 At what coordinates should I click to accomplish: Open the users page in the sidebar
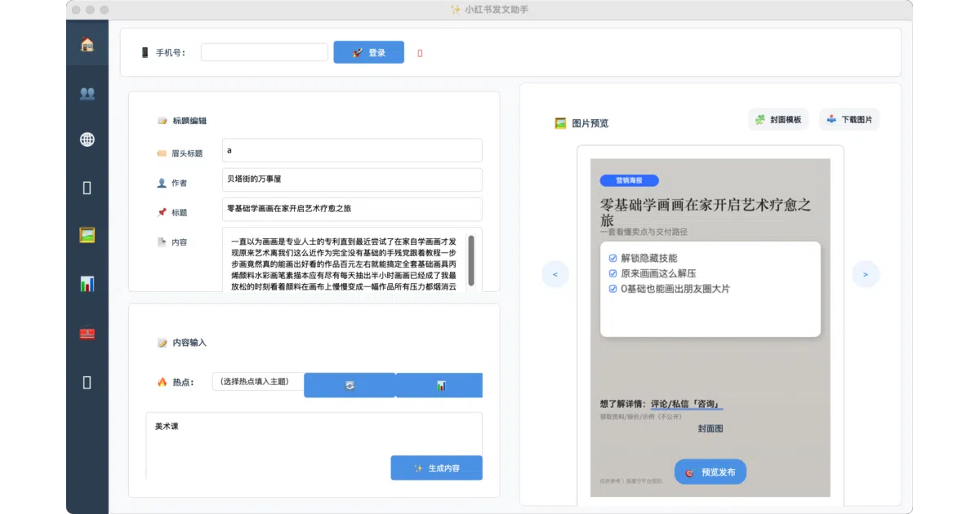click(87, 93)
